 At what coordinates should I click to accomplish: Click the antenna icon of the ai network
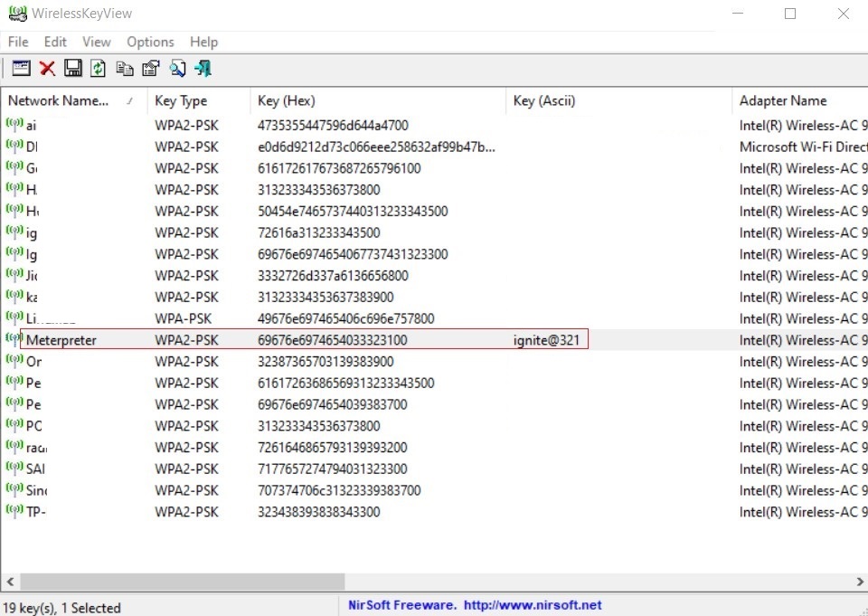point(14,124)
